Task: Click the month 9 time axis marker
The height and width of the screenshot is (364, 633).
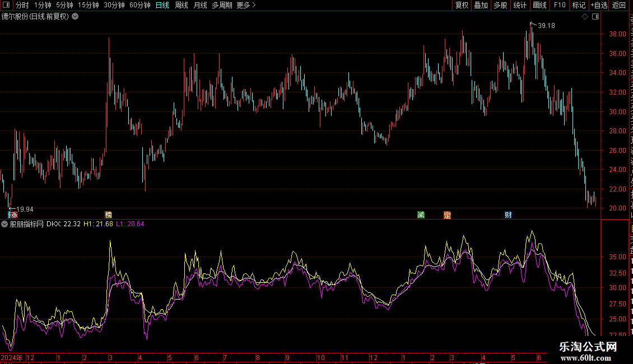Action: click(x=287, y=357)
